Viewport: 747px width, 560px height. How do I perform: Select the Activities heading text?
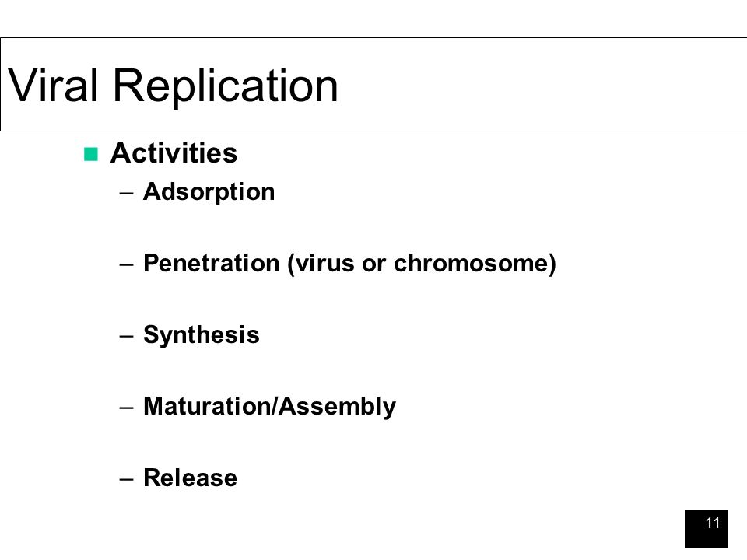click(x=174, y=153)
